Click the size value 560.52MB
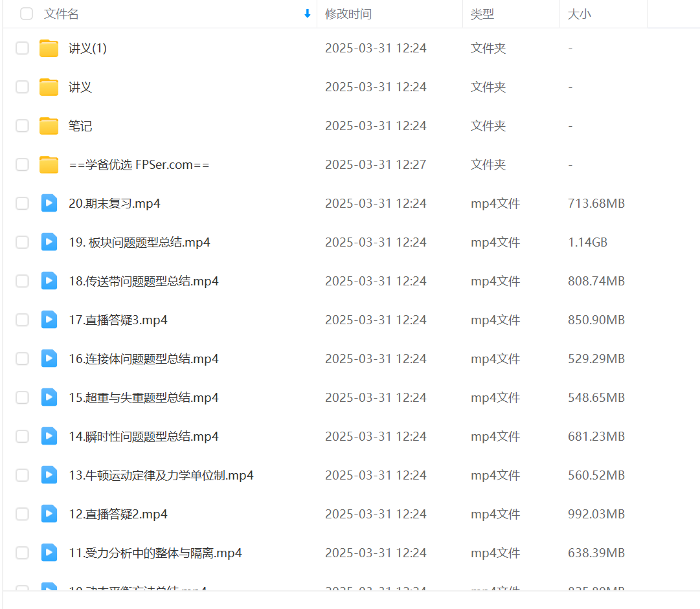This screenshot has height=609, width=700. pos(596,475)
